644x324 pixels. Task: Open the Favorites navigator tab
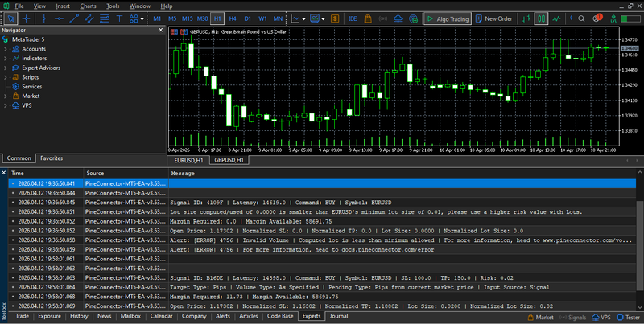point(52,158)
